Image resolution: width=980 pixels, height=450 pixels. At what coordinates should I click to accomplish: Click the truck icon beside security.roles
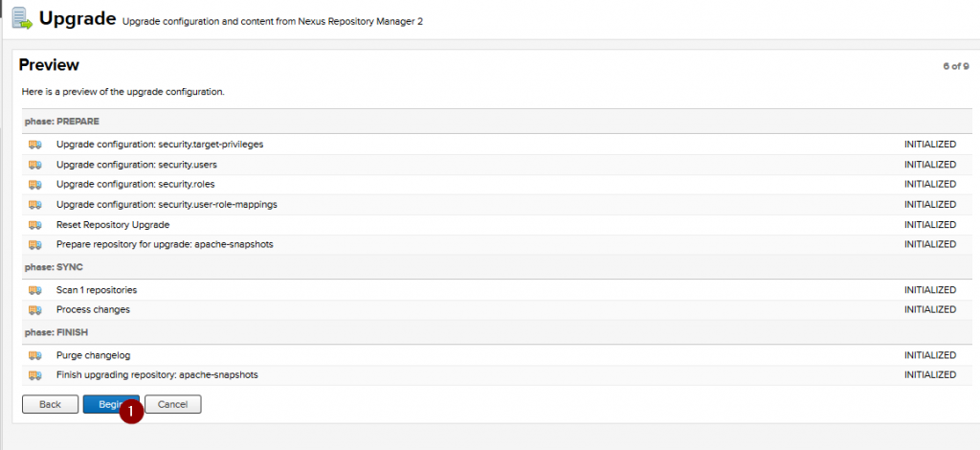[35, 185]
